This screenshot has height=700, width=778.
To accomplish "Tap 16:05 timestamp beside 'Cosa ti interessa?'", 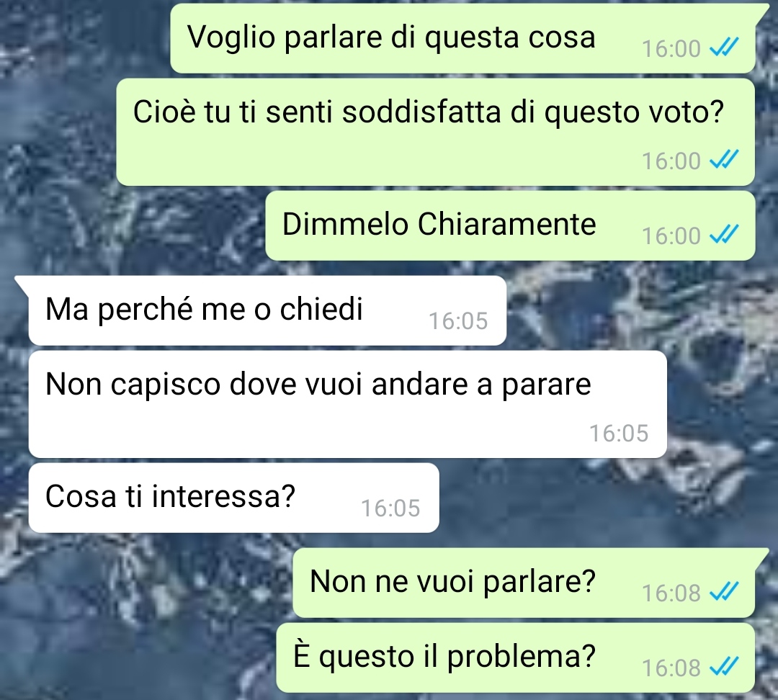I will [x=390, y=508].
